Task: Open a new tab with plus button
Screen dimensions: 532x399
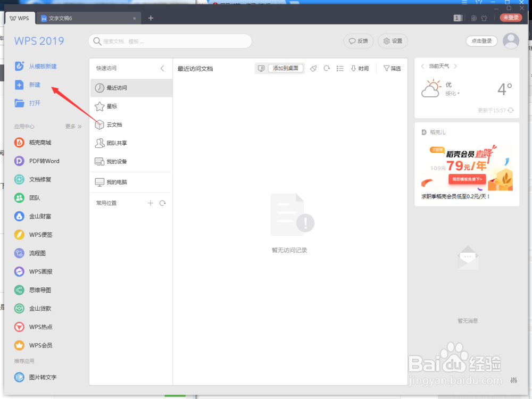Action: pyautogui.click(x=151, y=18)
